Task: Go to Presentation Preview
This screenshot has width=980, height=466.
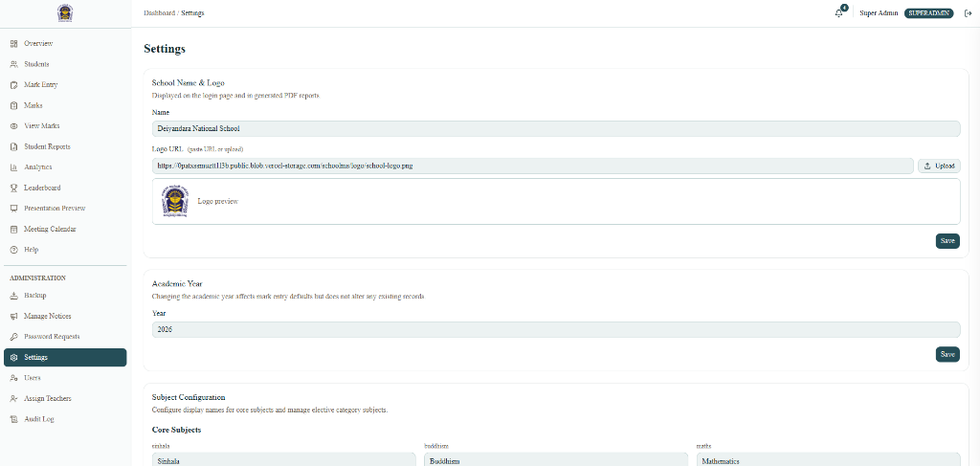Action: (65, 209)
